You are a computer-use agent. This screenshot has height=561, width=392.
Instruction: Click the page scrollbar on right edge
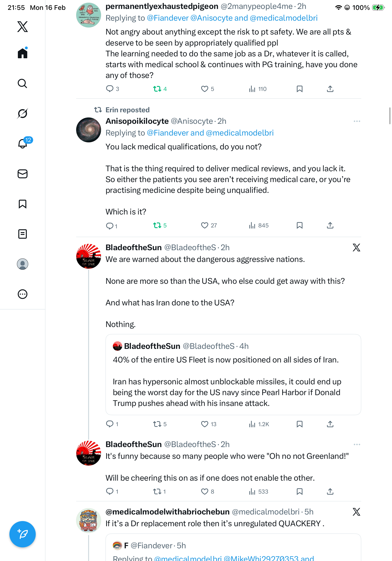click(390, 116)
